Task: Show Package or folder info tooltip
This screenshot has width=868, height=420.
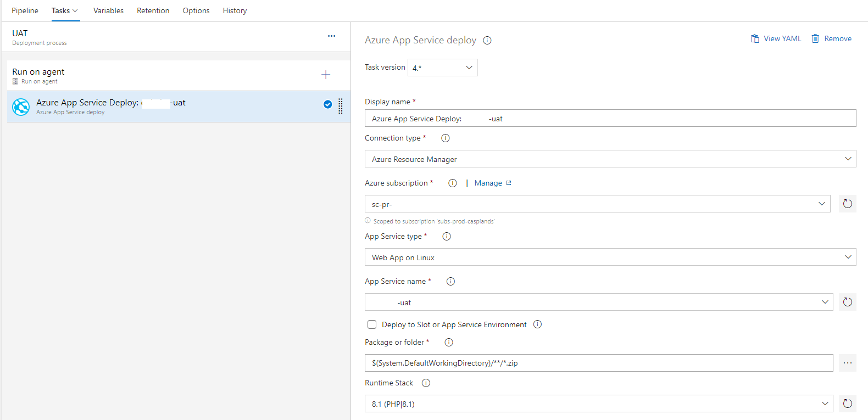Action: (449, 343)
